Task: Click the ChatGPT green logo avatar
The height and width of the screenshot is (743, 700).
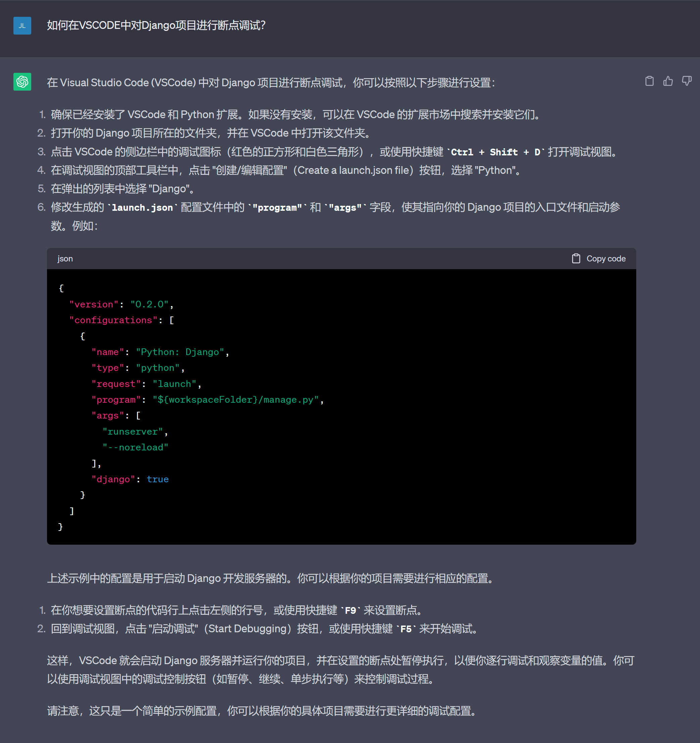Action: [x=22, y=82]
